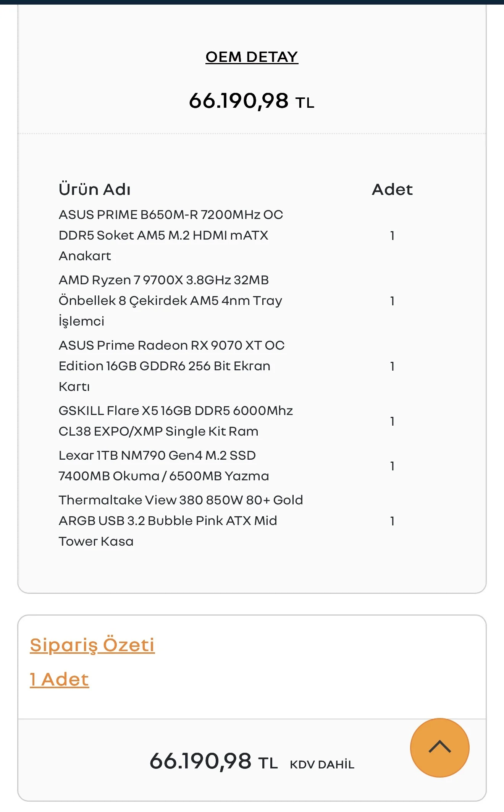Click the quantity value for the Lexar SSD
This screenshot has width=504, height=812.
[x=392, y=466]
